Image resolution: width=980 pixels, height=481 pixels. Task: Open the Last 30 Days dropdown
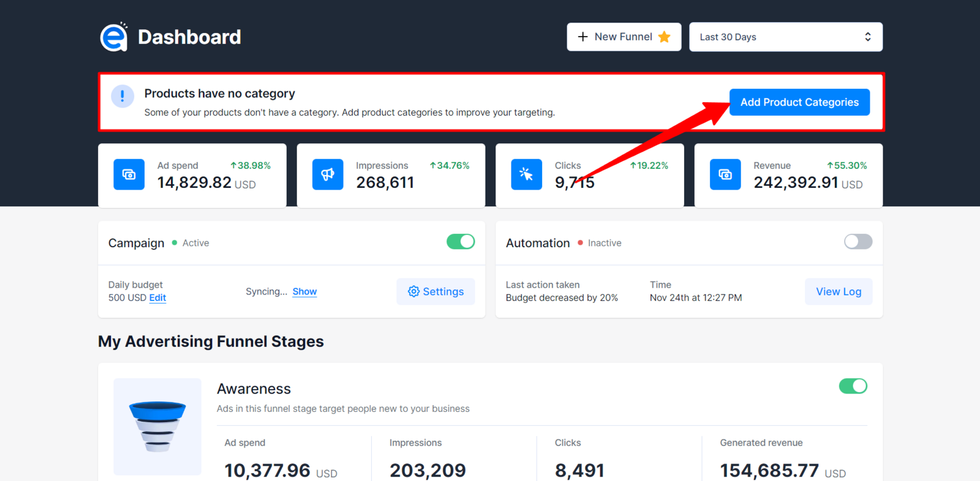786,37
